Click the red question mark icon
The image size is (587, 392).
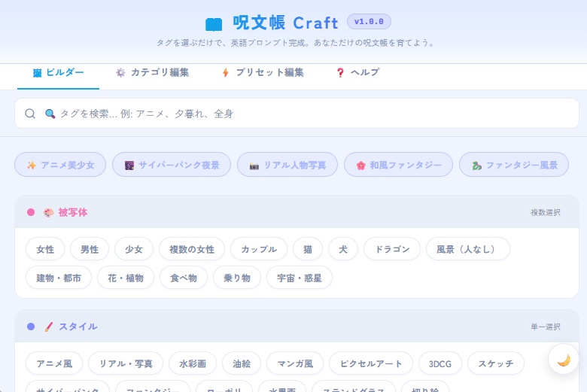click(340, 73)
